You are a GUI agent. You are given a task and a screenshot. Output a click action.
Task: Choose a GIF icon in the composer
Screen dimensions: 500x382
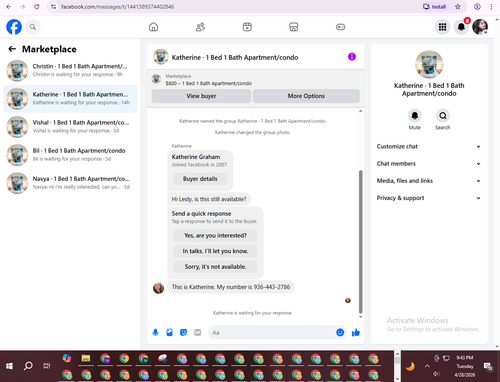(x=198, y=332)
